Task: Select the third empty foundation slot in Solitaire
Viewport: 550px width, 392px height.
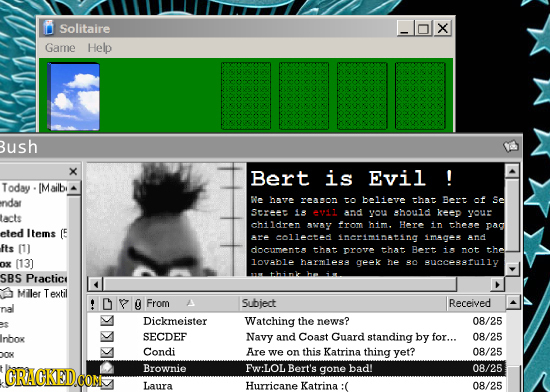Action: 362,96
